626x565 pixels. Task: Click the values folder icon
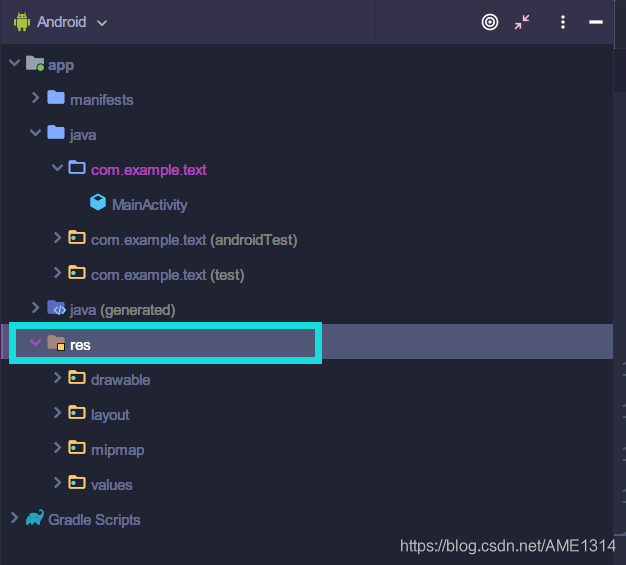[x=77, y=482]
